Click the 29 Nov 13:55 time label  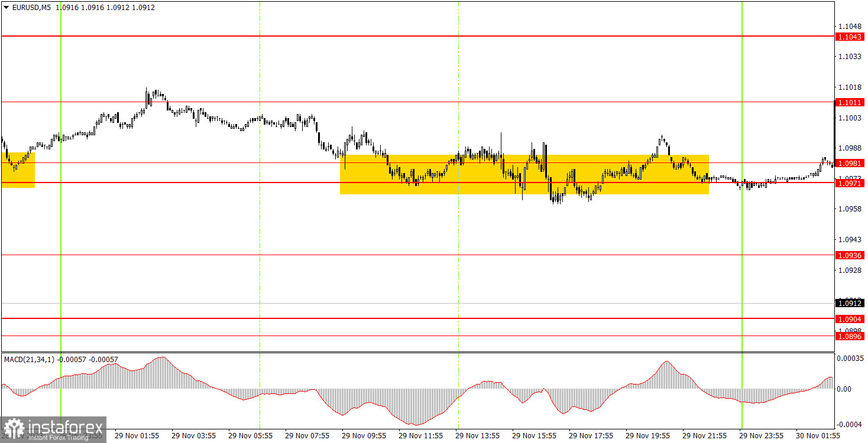click(478, 435)
